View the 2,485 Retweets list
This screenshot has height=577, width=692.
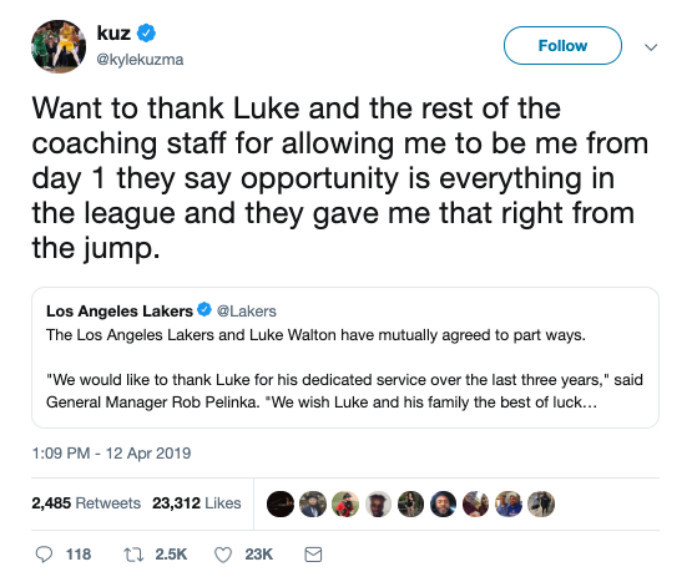pos(86,503)
